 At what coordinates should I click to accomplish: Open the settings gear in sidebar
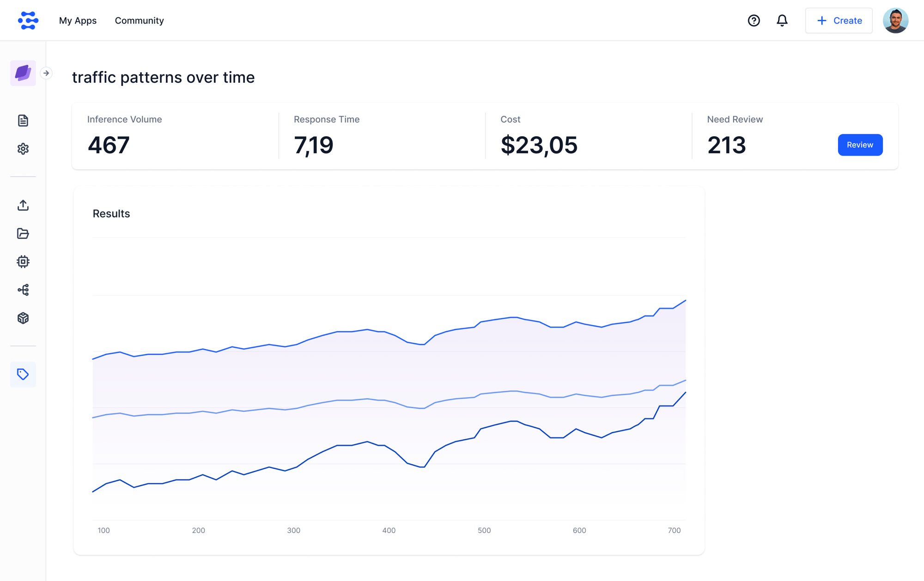pos(23,149)
